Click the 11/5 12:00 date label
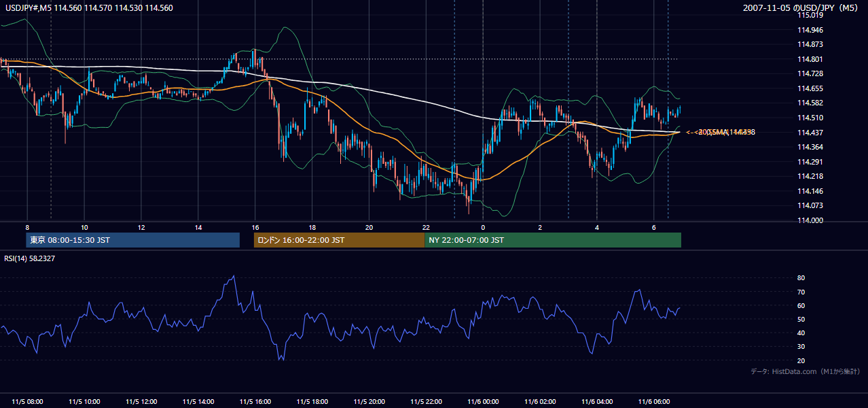Image resolution: width=868 pixels, height=408 pixels. [141, 402]
